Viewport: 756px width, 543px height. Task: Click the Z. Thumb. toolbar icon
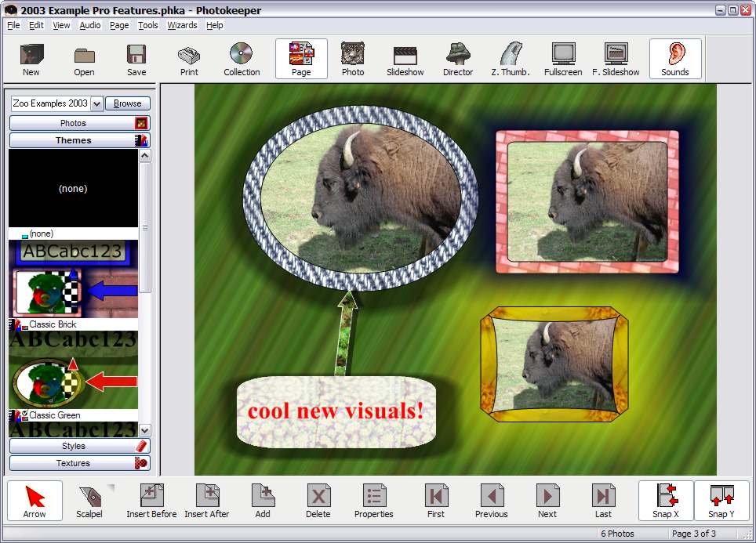pos(511,59)
